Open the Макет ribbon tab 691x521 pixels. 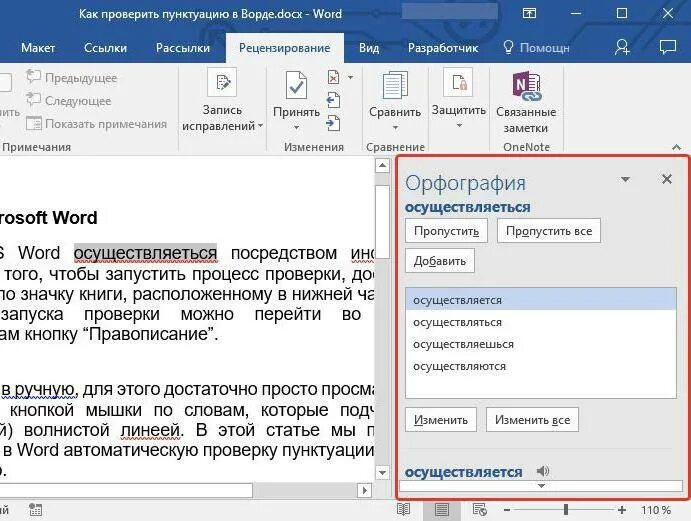(x=38, y=48)
